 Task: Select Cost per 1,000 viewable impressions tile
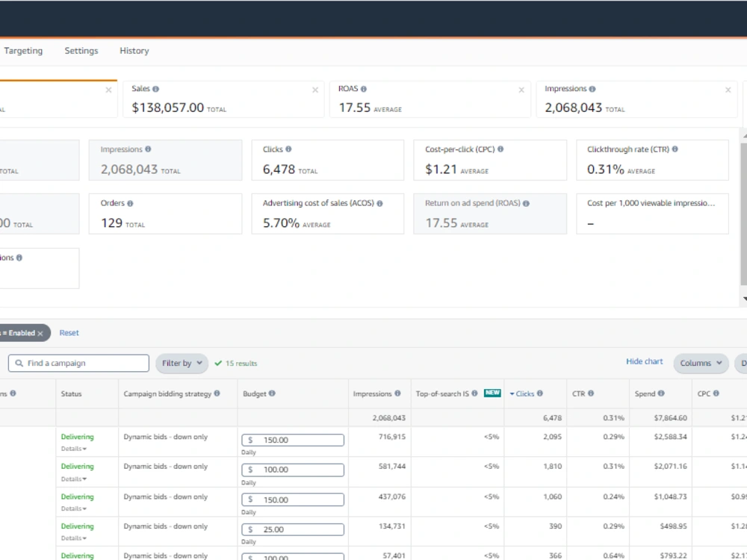[x=652, y=214]
